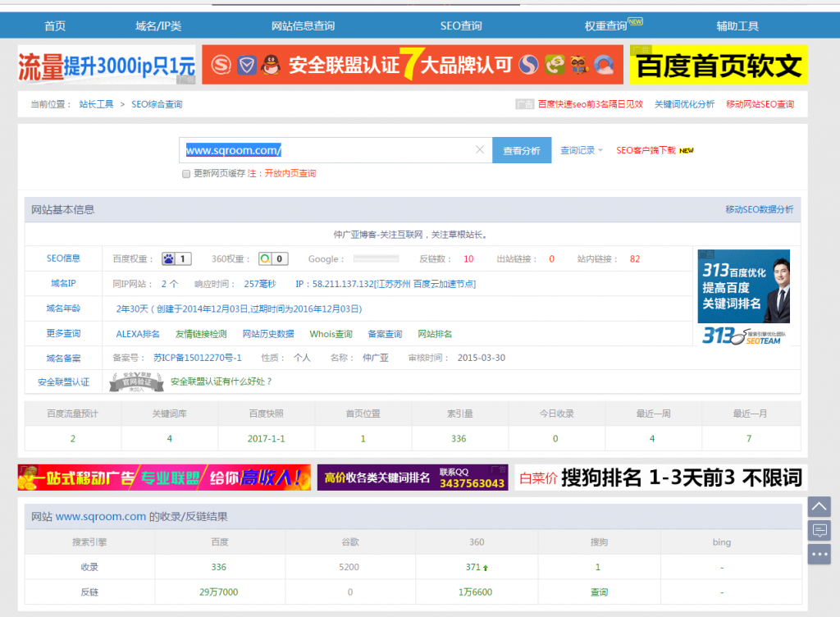The image size is (840, 617).
Task: Click the scroll-to-top arrow button
Action: click(x=819, y=507)
